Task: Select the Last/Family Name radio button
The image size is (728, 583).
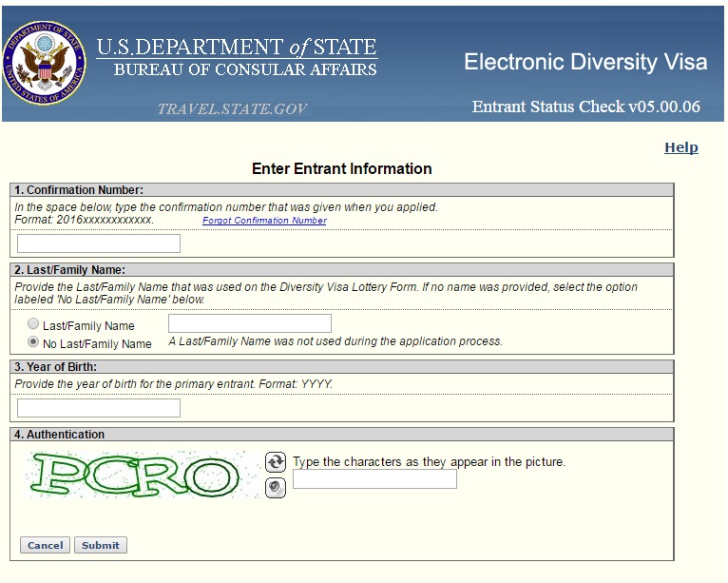Action: (x=33, y=324)
